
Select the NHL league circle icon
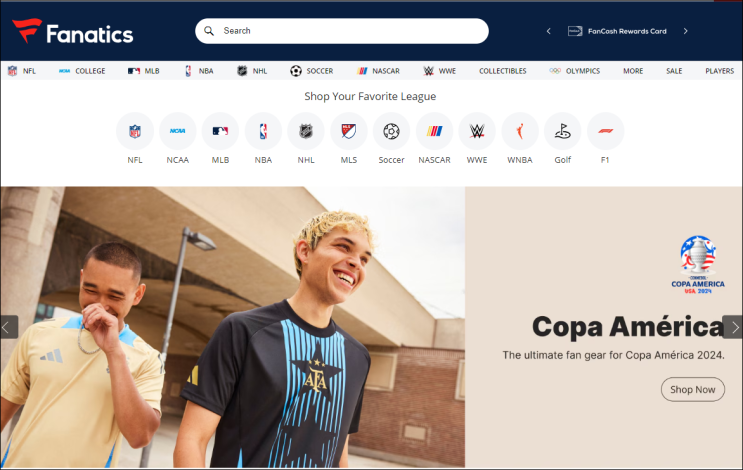tap(306, 131)
